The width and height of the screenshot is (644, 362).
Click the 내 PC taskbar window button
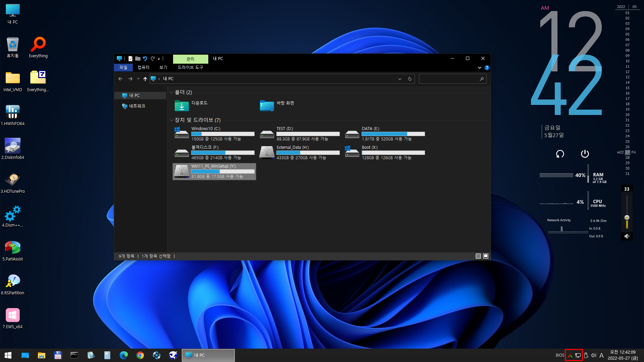(208, 355)
